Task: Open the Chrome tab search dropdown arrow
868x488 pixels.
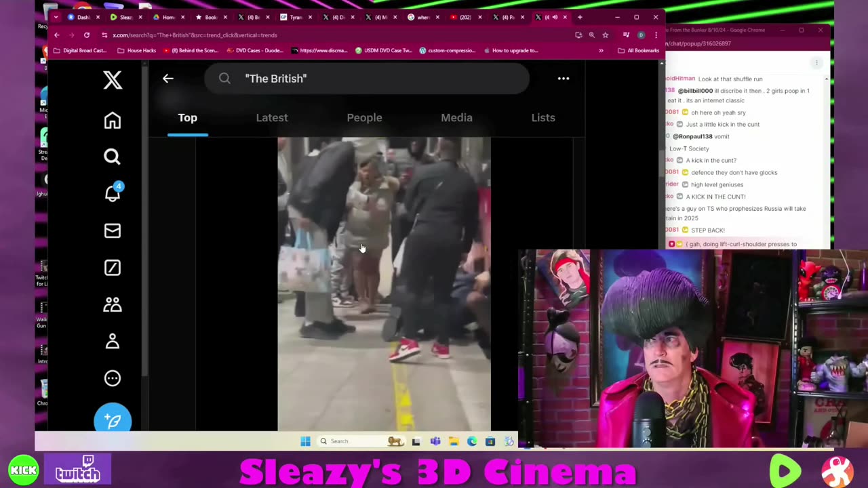Action: pyautogui.click(x=56, y=17)
